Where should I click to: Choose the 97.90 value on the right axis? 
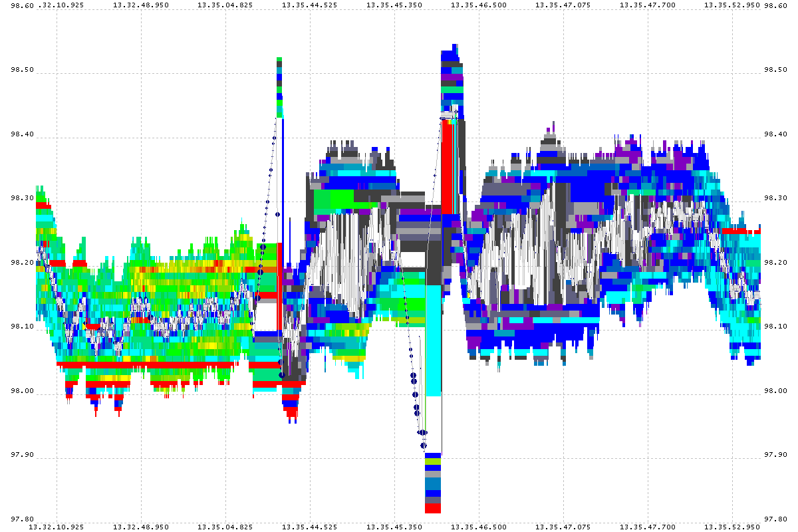tap(775, 455)
